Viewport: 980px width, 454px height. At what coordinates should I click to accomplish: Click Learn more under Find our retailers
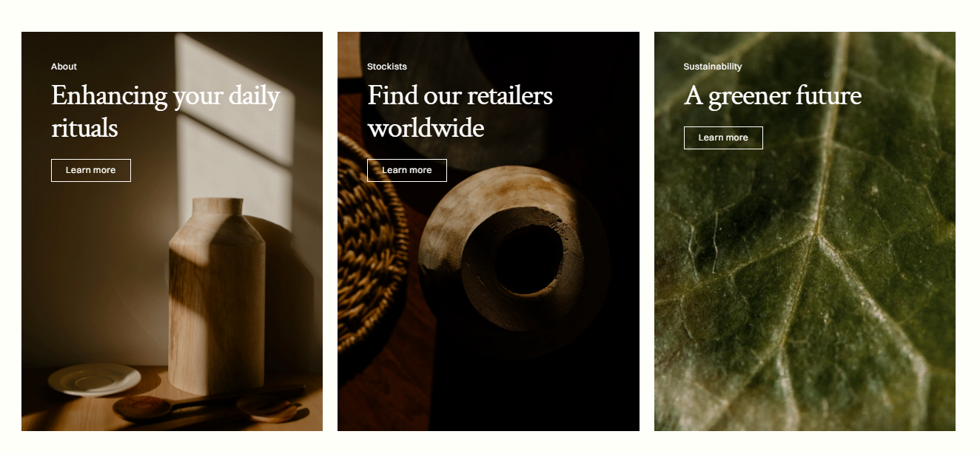coord(407,170)
